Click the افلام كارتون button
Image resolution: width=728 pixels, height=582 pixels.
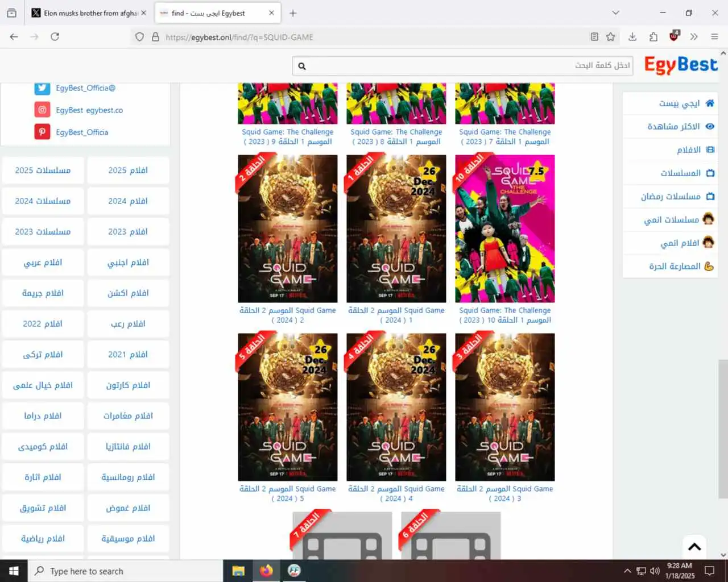click(x=128, y=385)
